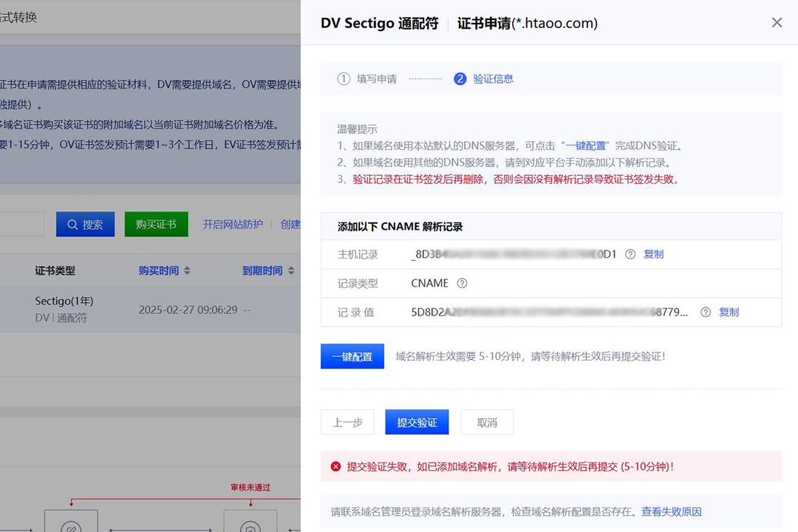
Task: Select step 1 填写申请
Action: click(x=367, y=79)
